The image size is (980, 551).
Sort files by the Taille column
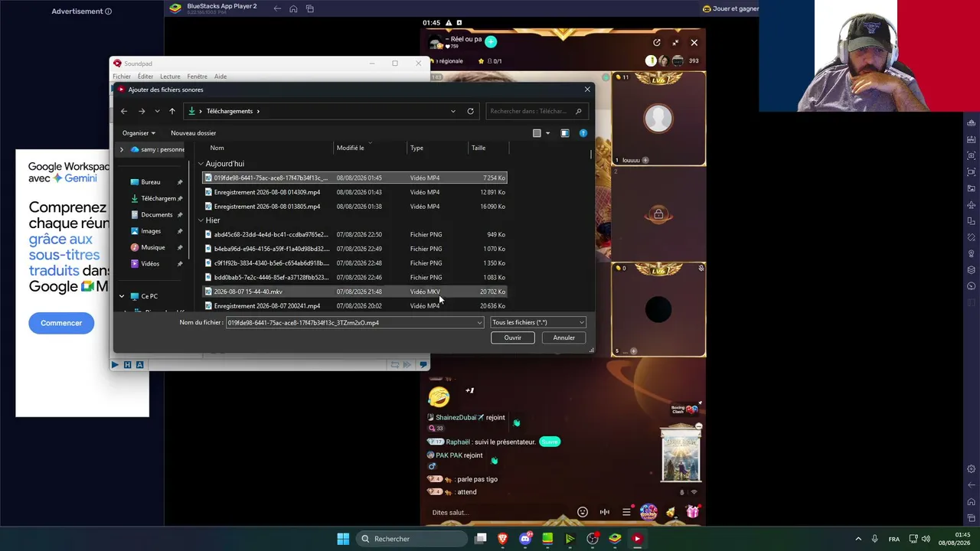pos(479,148)
